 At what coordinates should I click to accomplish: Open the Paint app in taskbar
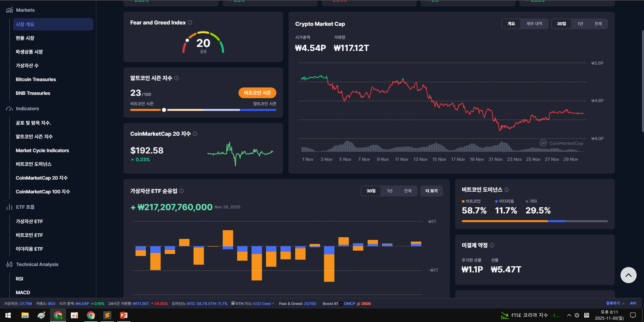pyautogui.click(x=41, y=315)
